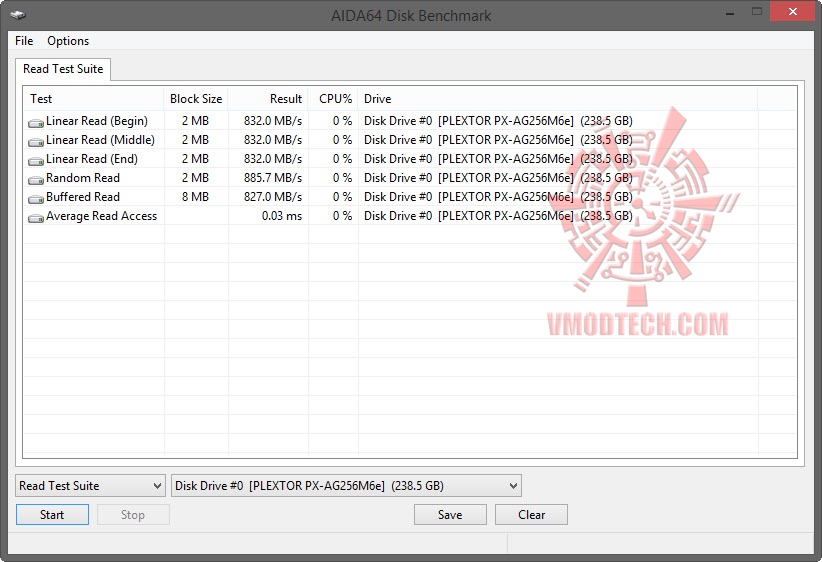Select the Linear Read (Begin) row label
This screenshot has height=562, width=822.
97,121
